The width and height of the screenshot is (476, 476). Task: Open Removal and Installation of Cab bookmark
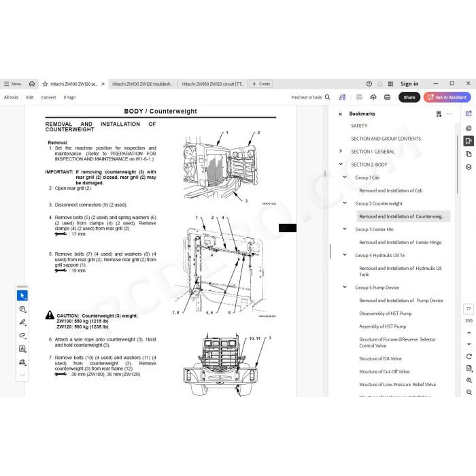point(391,190)
